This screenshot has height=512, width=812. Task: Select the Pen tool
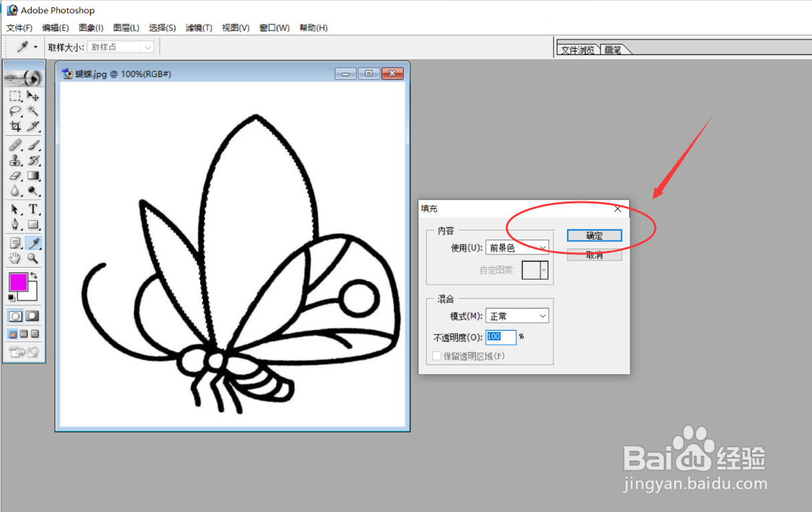15,224
